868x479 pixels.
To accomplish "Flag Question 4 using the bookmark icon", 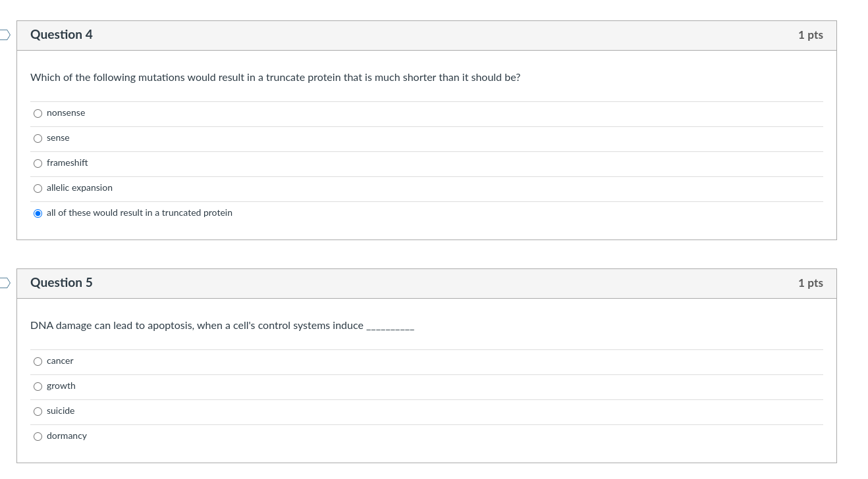I will click(x=5, y=35).
